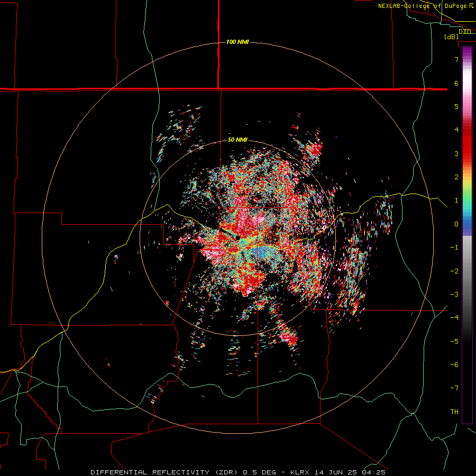The height and width of the screenshot is (476, 476).
Task: Click the color scale value -4
Action: coord(454,318)
